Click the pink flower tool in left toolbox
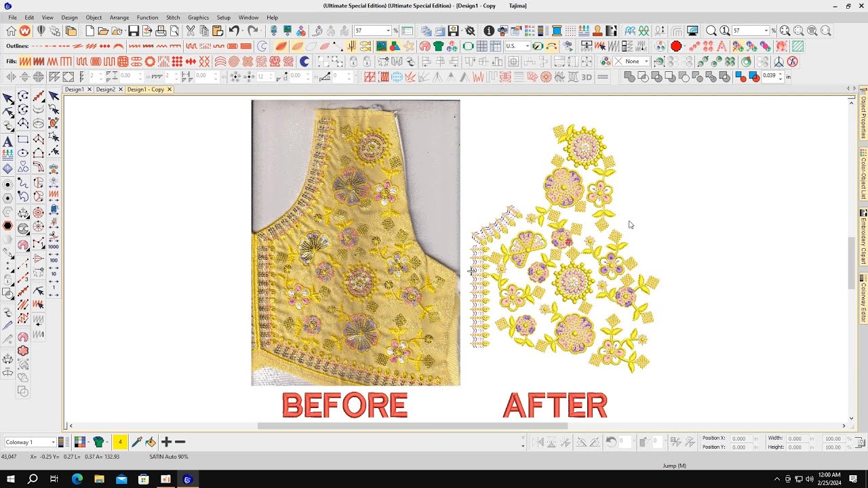 tap(23, 350)
